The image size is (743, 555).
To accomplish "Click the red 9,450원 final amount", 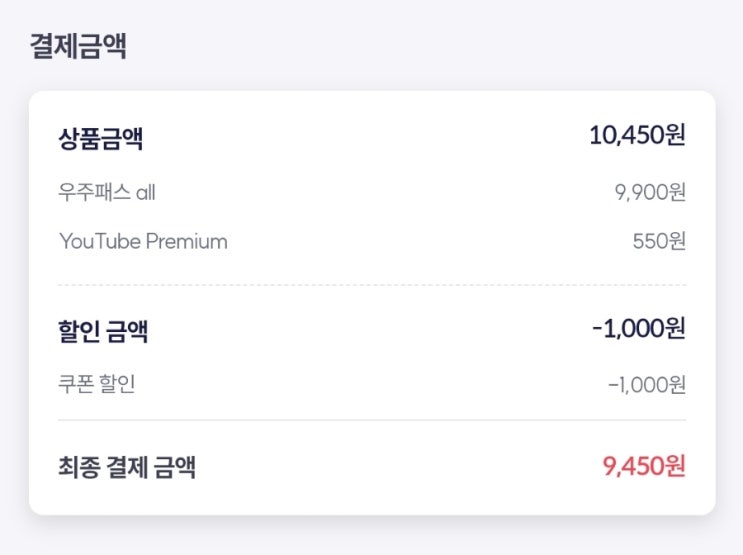I will [x=644, y=466].
